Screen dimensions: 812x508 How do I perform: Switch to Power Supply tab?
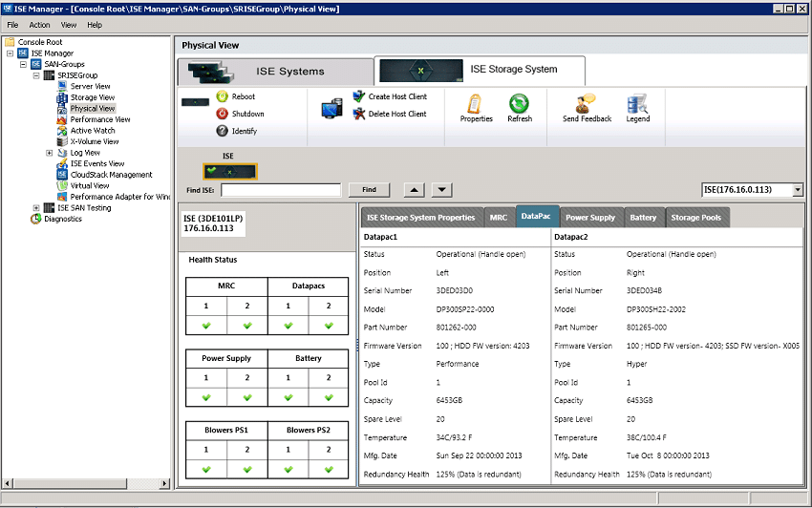pos(590,218)
